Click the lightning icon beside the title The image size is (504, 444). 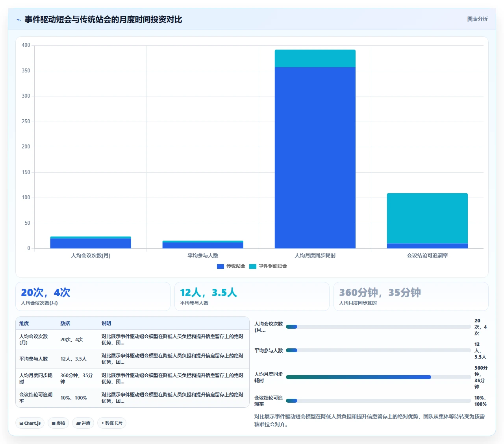coord(19,20)
